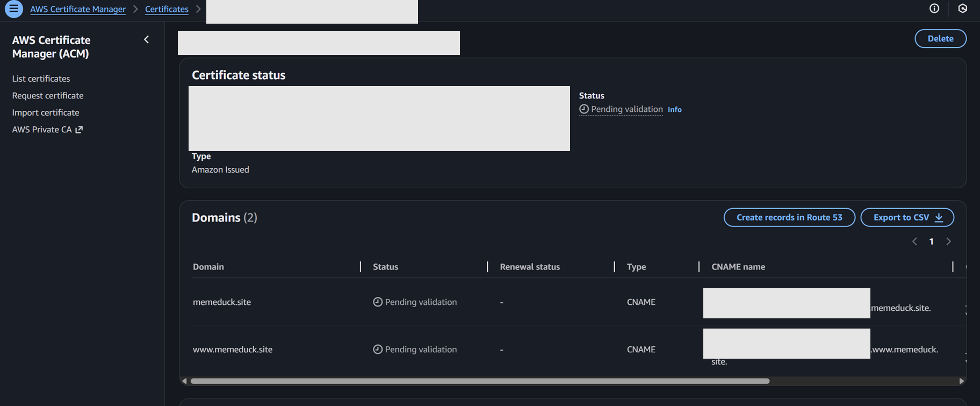
Task: Click the AWS Certificate Manager breadcrumb
Action: (78, 9)
